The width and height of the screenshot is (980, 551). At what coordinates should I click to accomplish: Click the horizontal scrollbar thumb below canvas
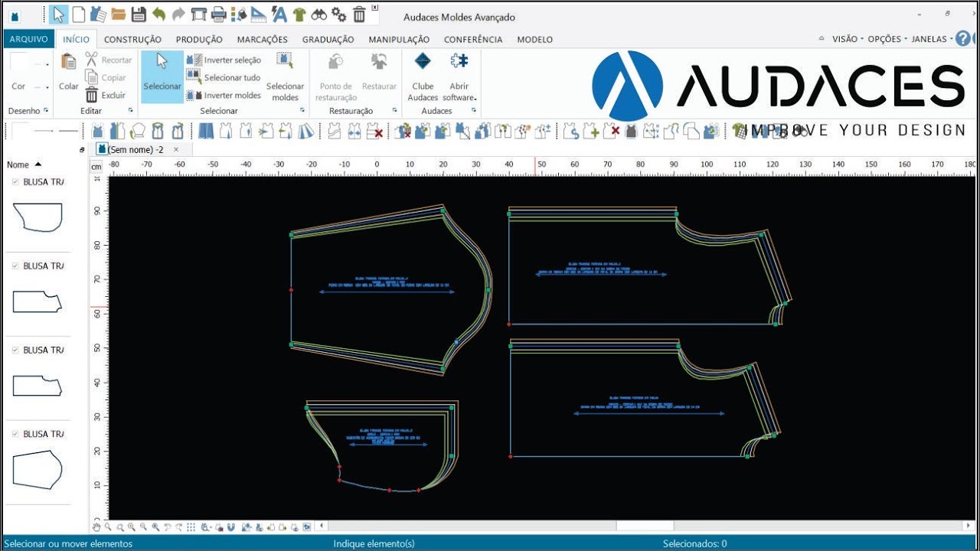tap(645, 527)
